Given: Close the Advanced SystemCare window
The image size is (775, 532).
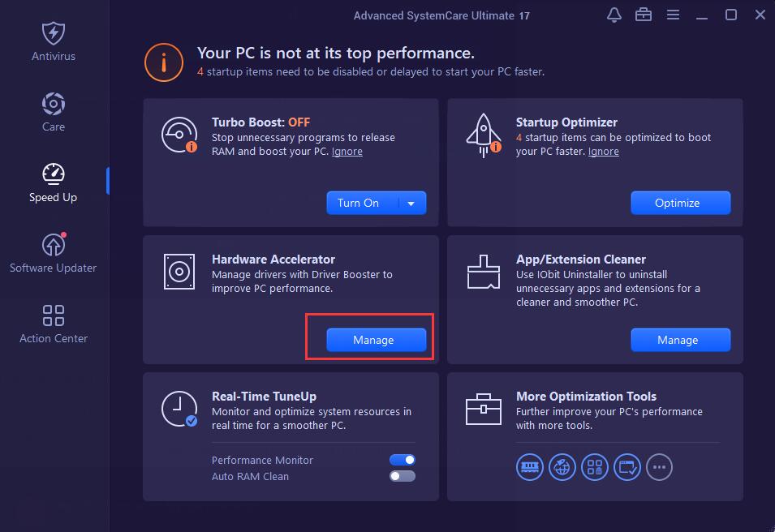Looking at the screenshot, I should 760,15.
